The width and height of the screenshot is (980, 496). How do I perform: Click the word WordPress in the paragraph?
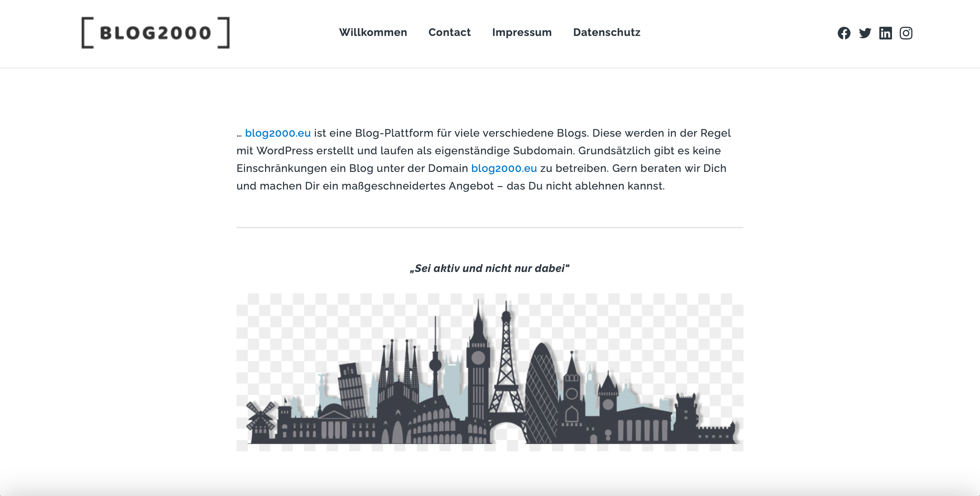(x=284, y=151)
